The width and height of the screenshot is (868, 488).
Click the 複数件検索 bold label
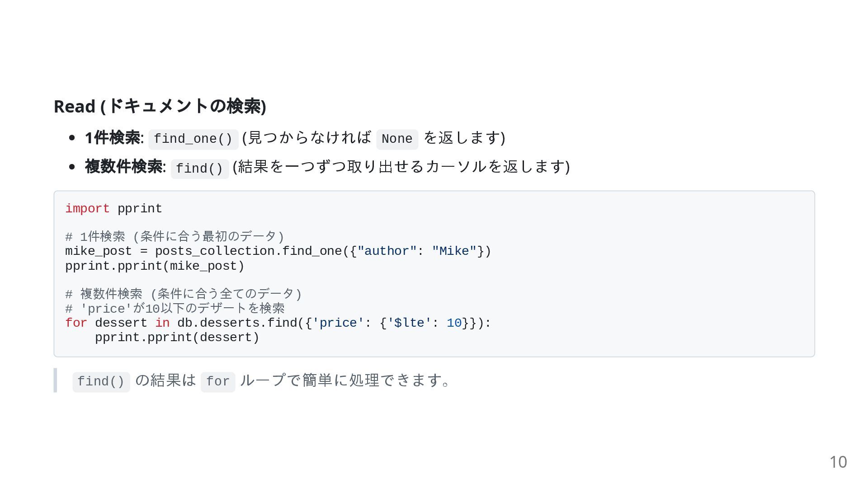click(x=124, y=167)
